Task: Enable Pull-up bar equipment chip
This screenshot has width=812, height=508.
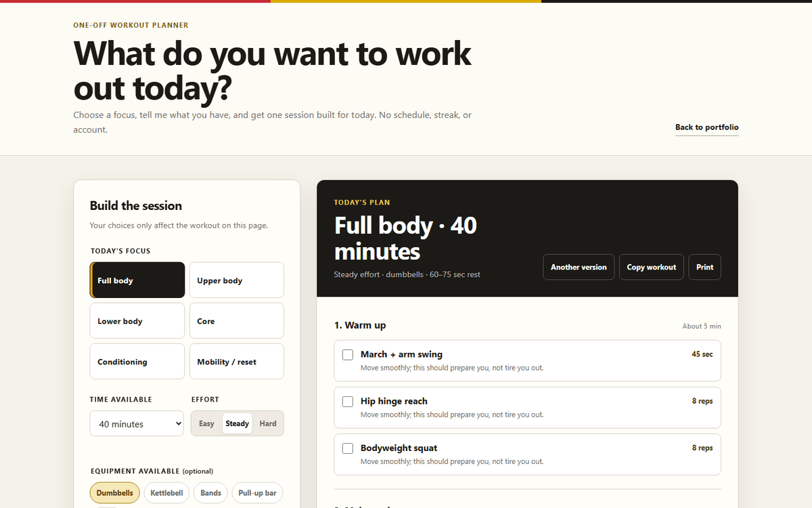Action: click(258, 492)
